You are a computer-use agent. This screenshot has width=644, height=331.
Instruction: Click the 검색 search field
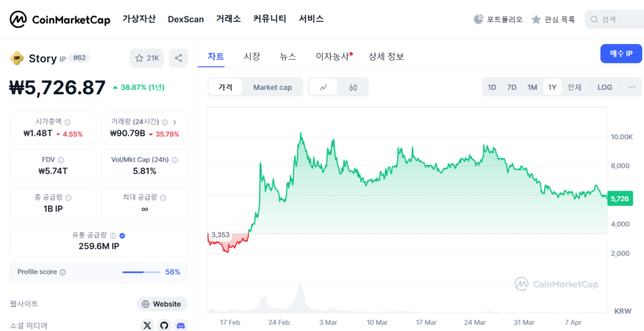tap(616, 20)
